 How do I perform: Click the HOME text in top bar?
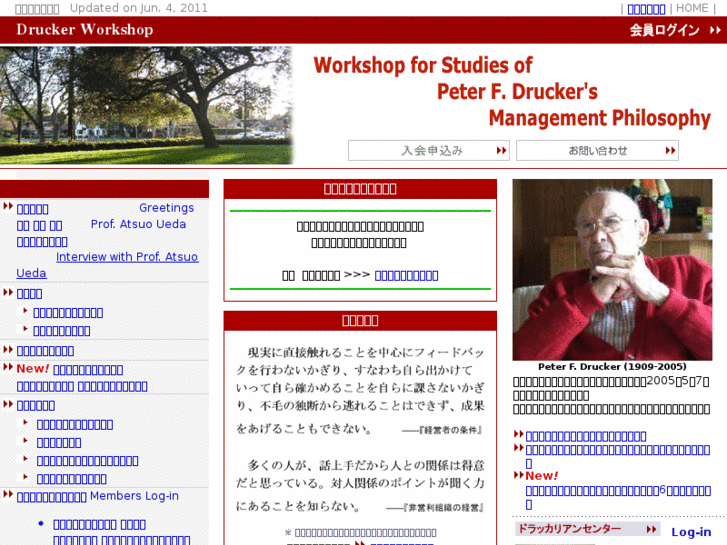click(692, 8)
